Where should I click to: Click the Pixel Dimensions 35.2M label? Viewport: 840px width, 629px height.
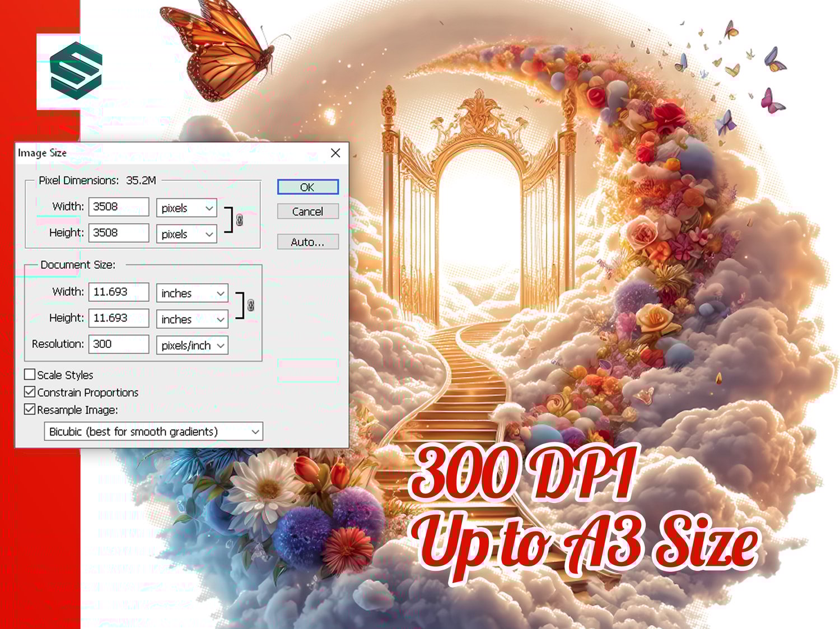pyautogui.click(x=97, y=180)
